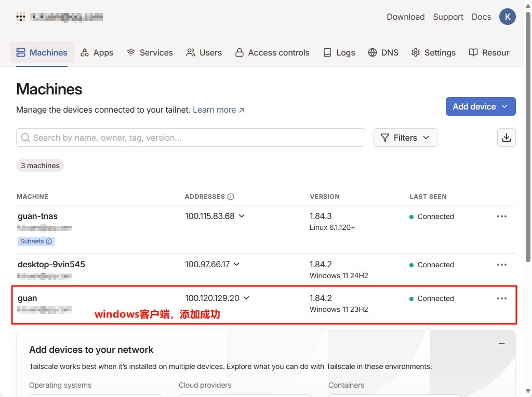
Task: Open the Add device dropdown
Action: tap(481, 106)
